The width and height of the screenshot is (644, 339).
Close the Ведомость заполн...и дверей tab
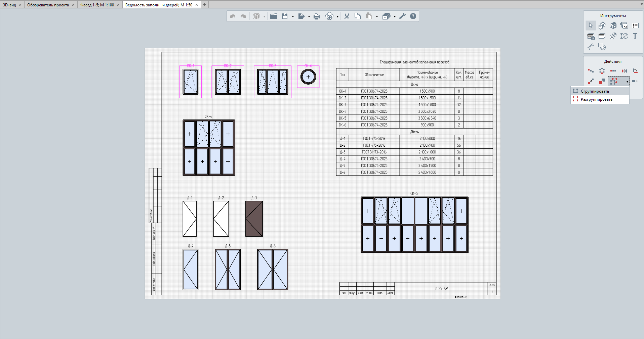click(x=197, y=5)
